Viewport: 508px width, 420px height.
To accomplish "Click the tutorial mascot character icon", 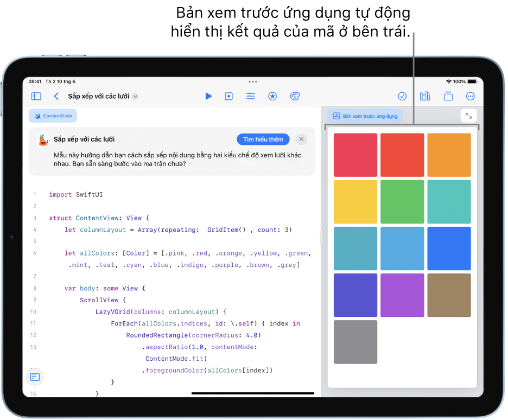I will (43, 139).
